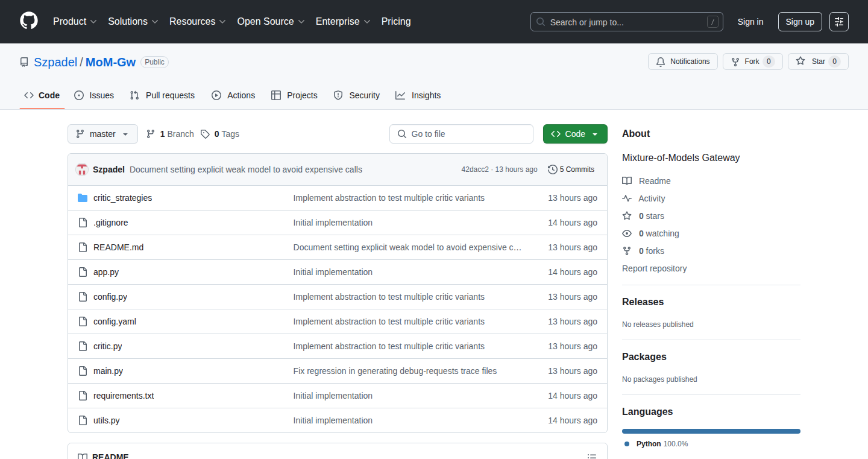This screenshot has height=459, width=868.
Task: Click the app.py file icon
Action: click(83, 272)
